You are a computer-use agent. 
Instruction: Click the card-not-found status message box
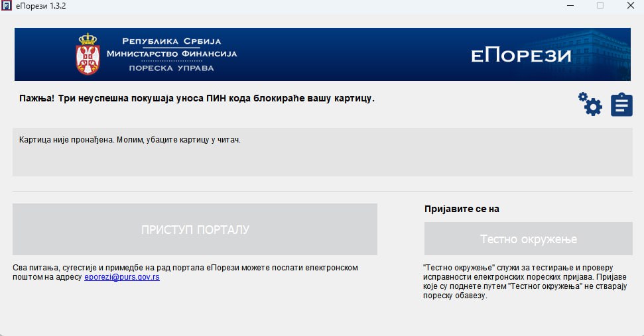322,152
